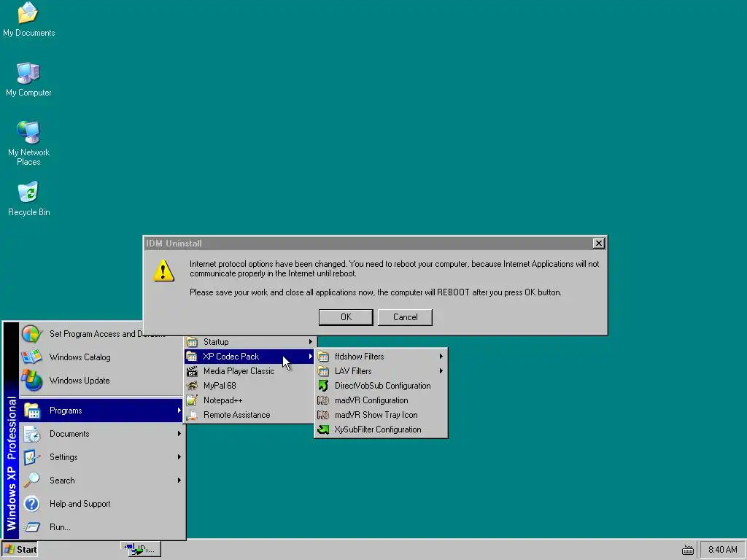The height and width of the screenshot is (560, 747).
Task: Expand the Programs submenu arrow
Action: pos(179,411)
